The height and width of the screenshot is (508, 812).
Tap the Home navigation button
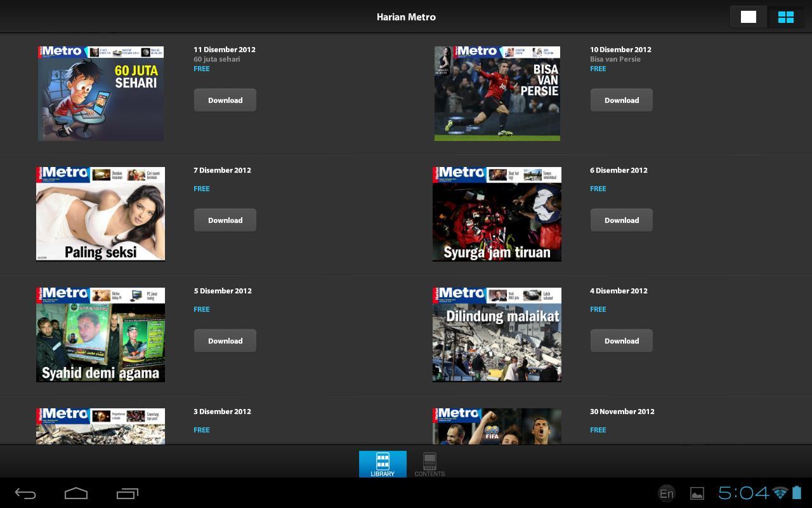[x=75, y=493]
